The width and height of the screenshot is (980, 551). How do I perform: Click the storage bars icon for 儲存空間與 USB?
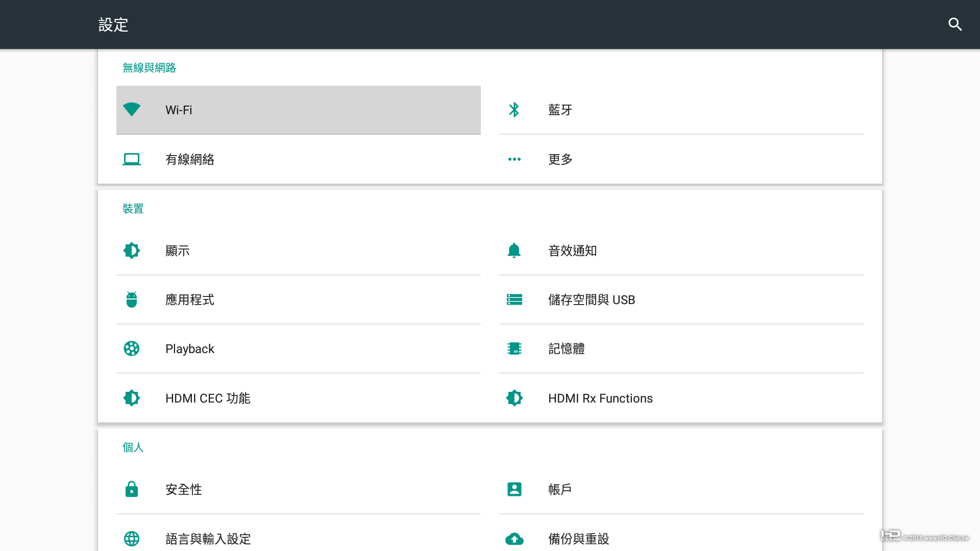(x=514, y=299)
